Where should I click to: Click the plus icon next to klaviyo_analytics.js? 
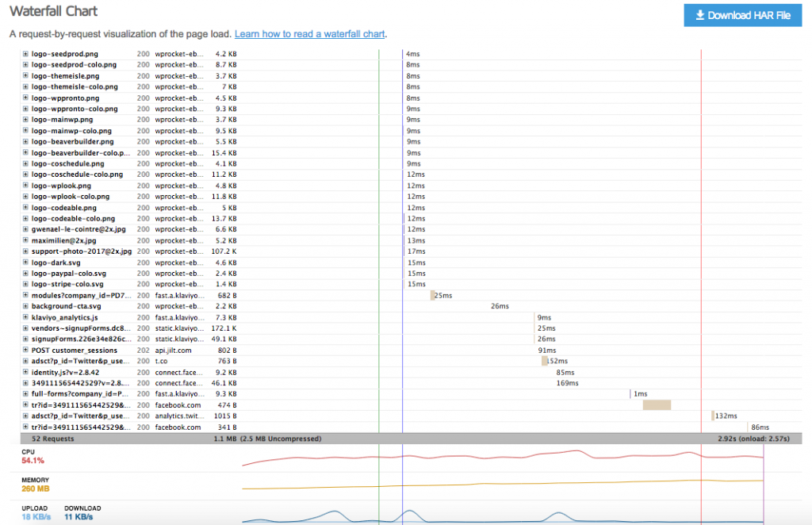tap(25, 317)
